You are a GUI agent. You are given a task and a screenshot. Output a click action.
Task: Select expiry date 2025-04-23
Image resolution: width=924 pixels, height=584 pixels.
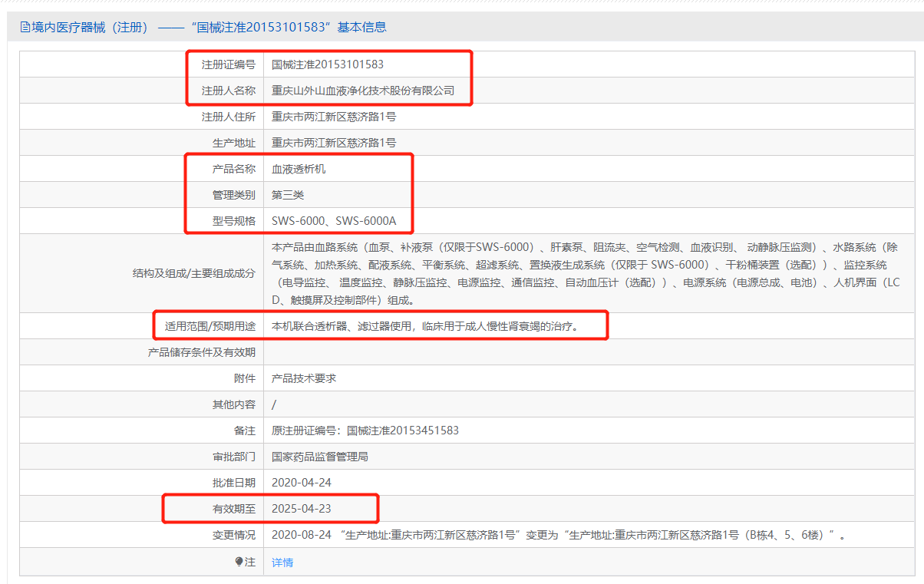(302, 509)
